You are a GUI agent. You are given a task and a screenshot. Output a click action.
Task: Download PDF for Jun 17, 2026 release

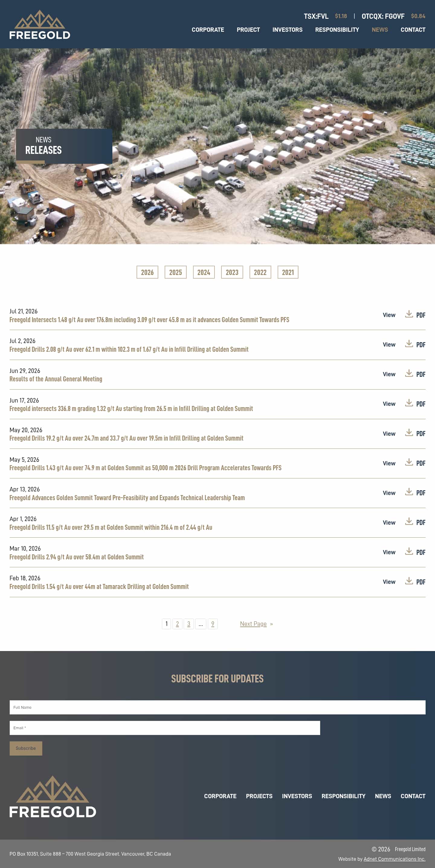(415, 404)
